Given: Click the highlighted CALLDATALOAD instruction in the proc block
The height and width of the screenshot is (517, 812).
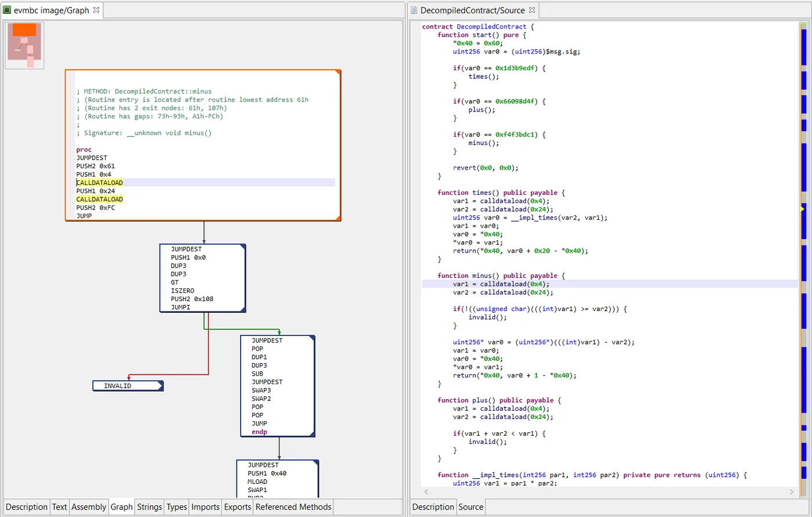Looking at the screenshot, I should (99, 182).
